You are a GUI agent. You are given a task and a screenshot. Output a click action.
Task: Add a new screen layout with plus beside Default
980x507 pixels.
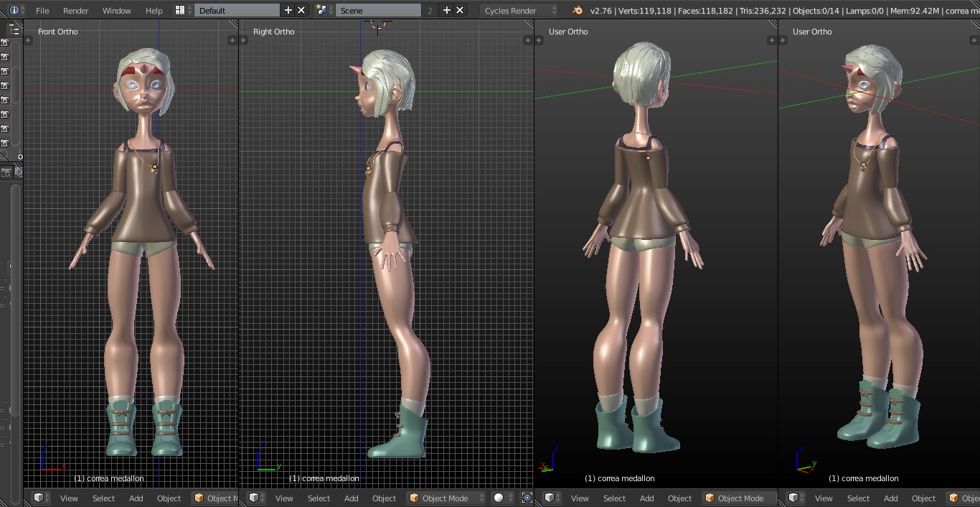[x=288, y=10]
